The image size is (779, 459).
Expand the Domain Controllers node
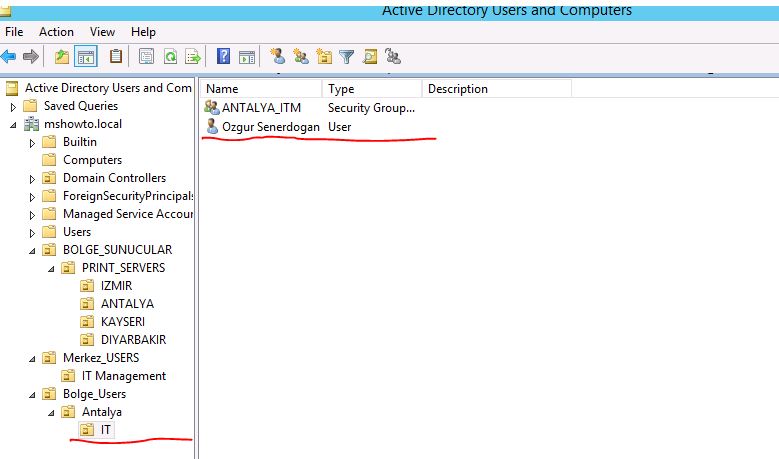32,179
